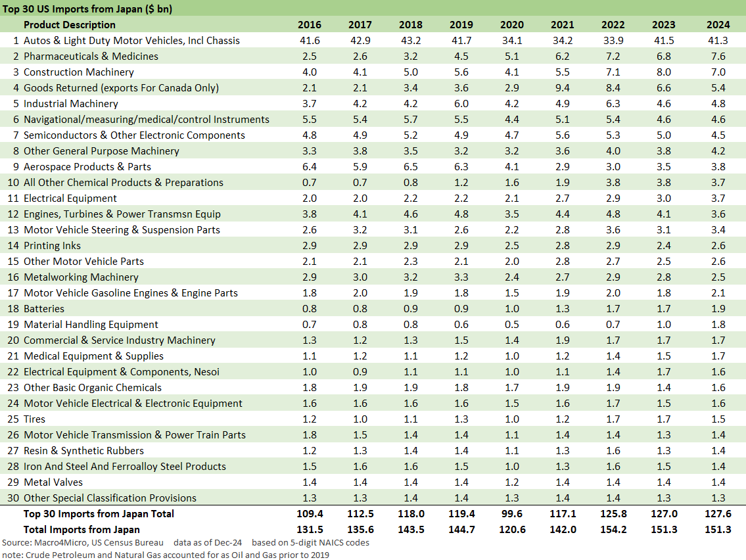Select the 'Product Description' column header
Screen dimensions: 746x560
point(70,25)
